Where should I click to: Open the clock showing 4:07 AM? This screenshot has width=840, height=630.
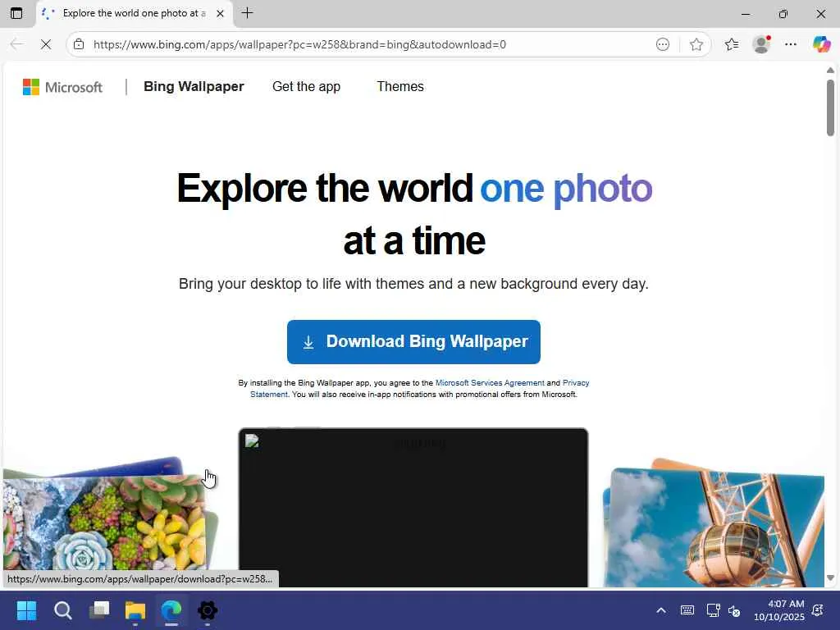click(779, 610)
